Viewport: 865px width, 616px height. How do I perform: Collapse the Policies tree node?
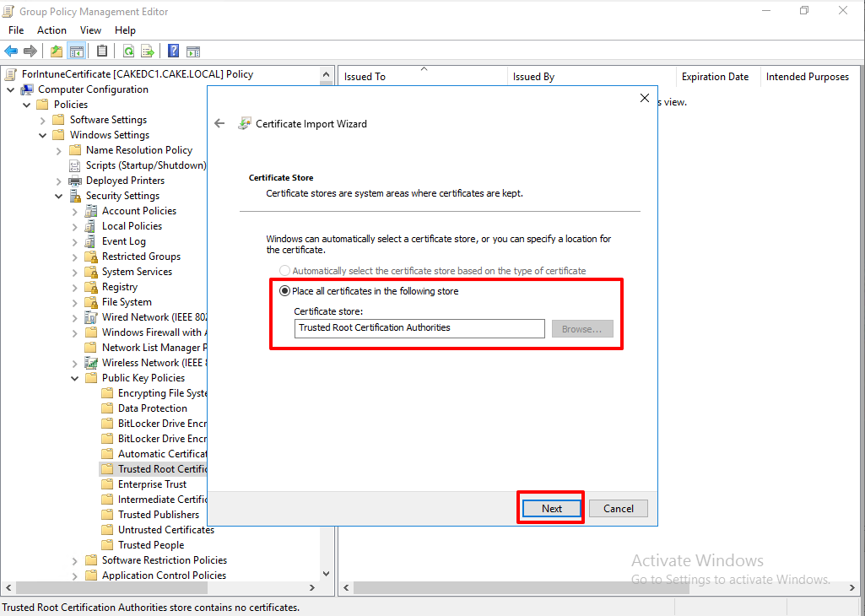[26, 105]
